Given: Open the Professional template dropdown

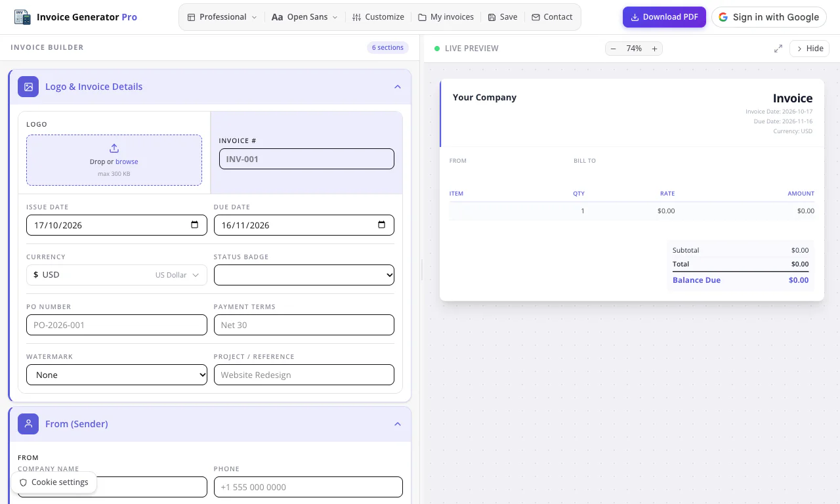Looking at the screenshot, I should (x=222, y=17).
